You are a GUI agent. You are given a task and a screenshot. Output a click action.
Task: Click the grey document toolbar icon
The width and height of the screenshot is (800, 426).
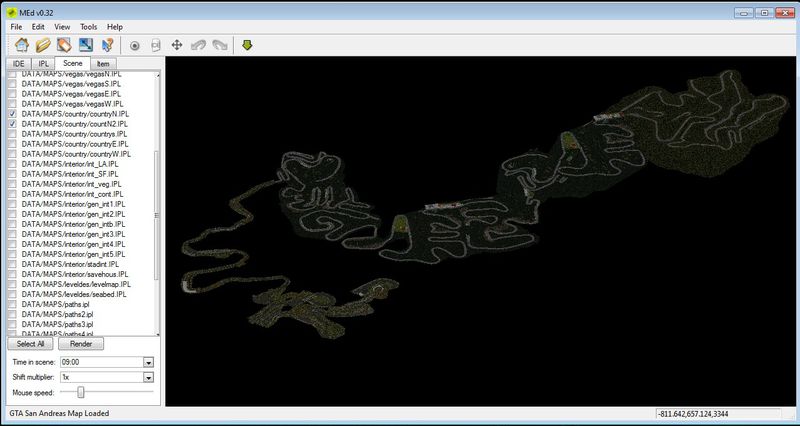tap(156, 46)
